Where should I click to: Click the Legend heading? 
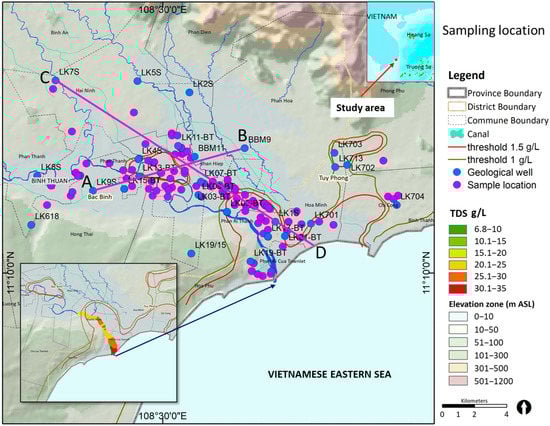tap(467, 75)
